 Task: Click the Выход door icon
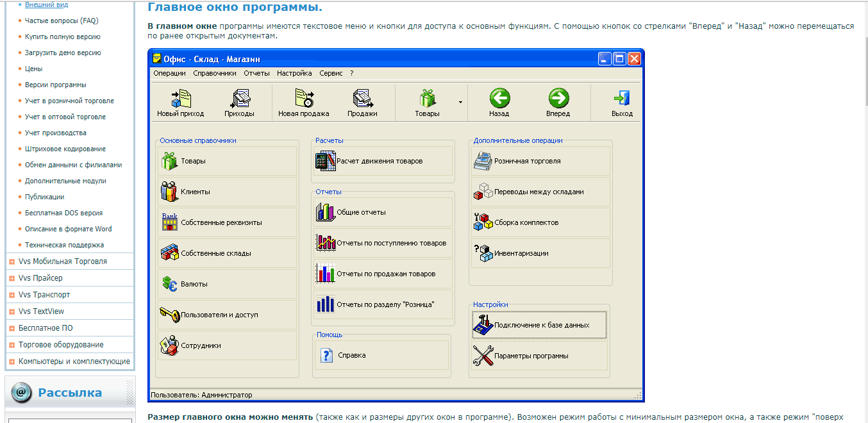tap(622, 98)
